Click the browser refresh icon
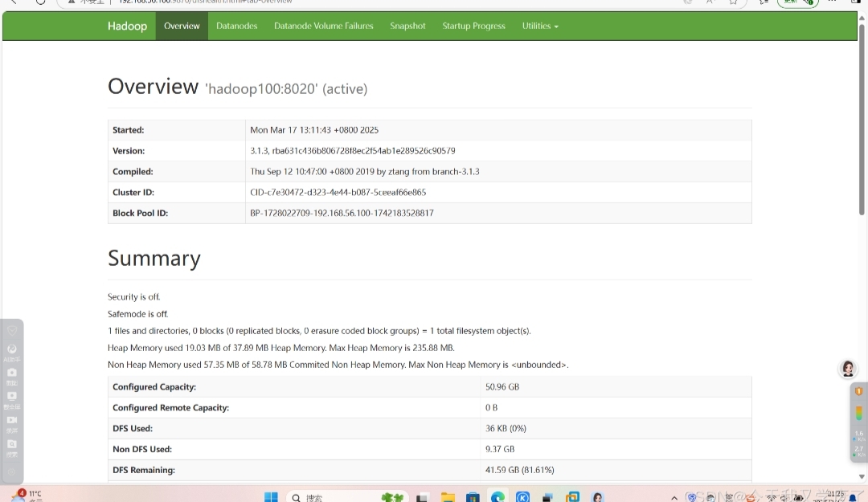The width and height of the screenshot is (868, 502). tap(40, 2)
